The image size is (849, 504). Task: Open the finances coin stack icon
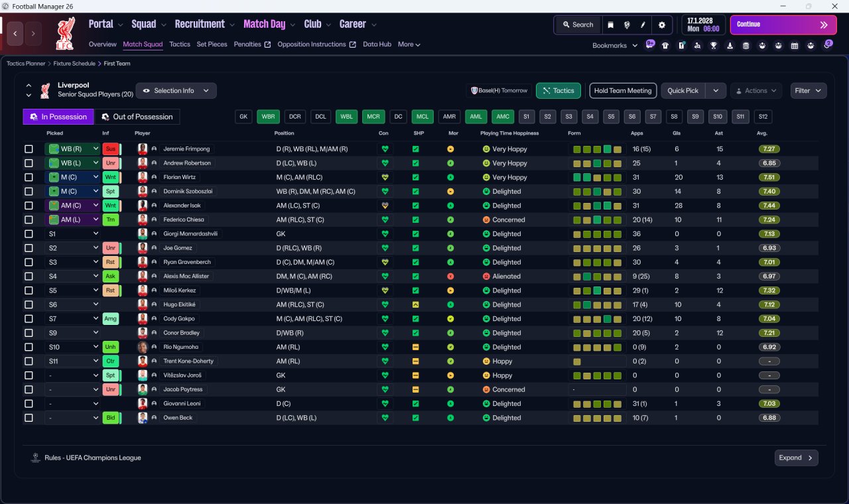[746, 46]
